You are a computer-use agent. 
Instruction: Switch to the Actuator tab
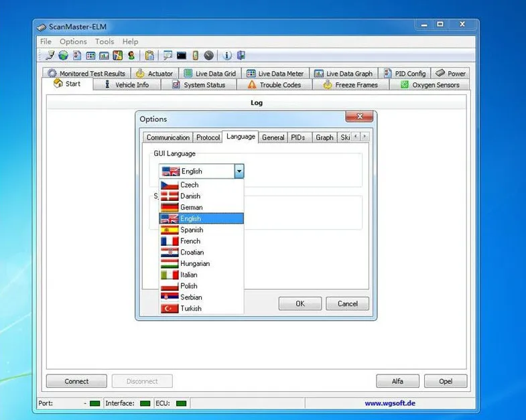(x=154, y=73)
